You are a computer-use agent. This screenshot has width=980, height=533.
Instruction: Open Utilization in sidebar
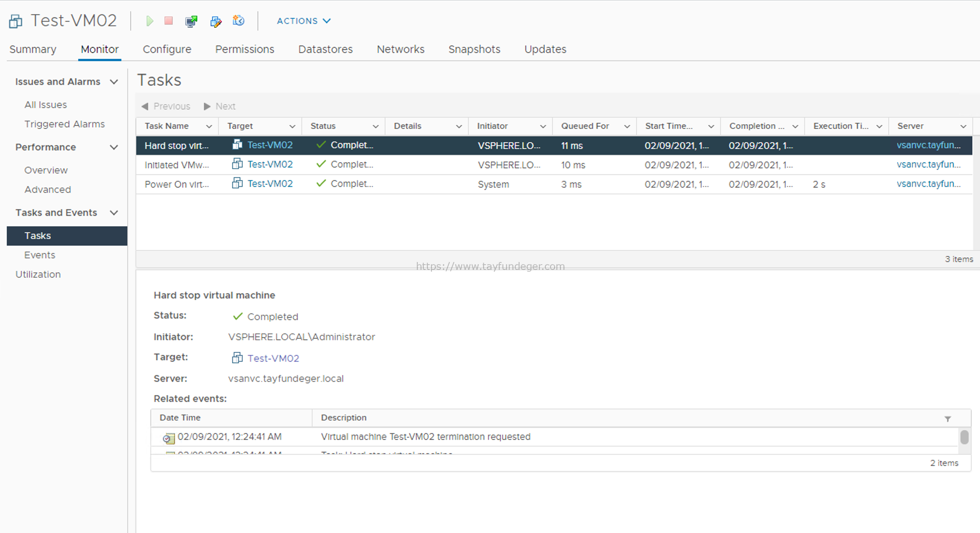coord(38,274)
